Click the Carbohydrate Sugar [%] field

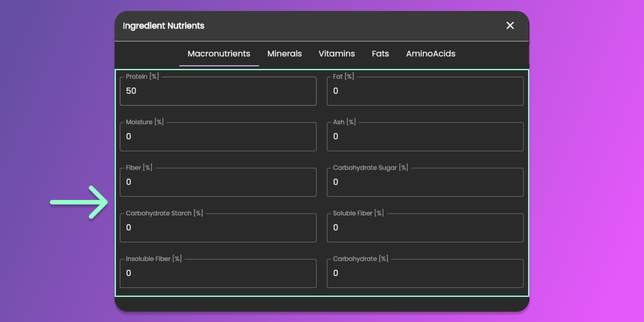pyautogui.click(x=425, y=182)
